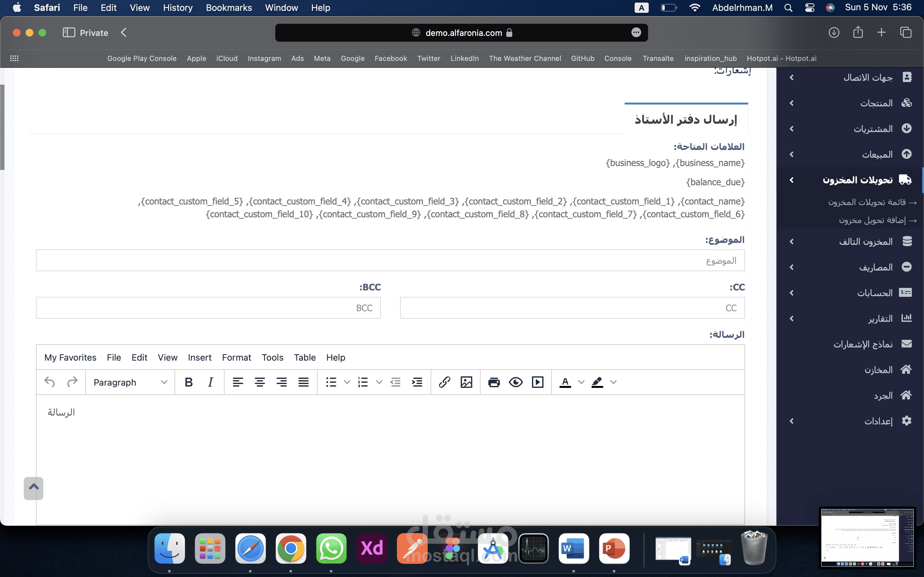Click the preview eye icon

pos(516,382)
